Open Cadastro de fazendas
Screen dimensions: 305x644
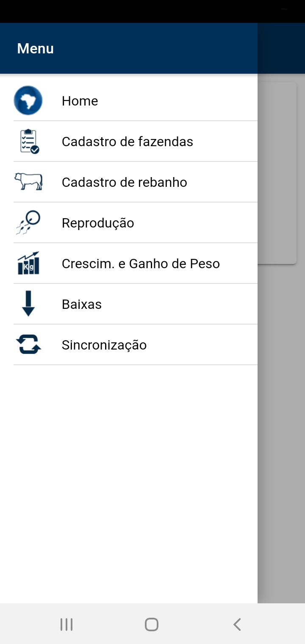(x=136, y=142)
